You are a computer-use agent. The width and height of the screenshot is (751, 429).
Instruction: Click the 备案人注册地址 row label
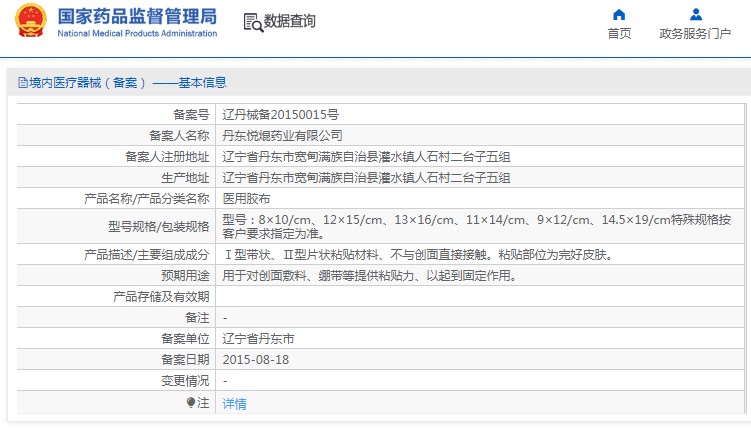click(167, 157)
